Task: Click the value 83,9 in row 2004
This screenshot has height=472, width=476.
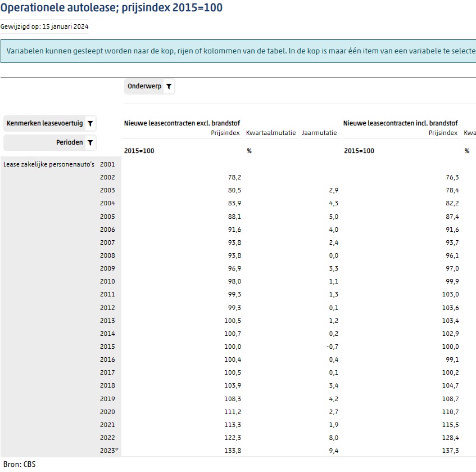Action: (x=234, y=203)
